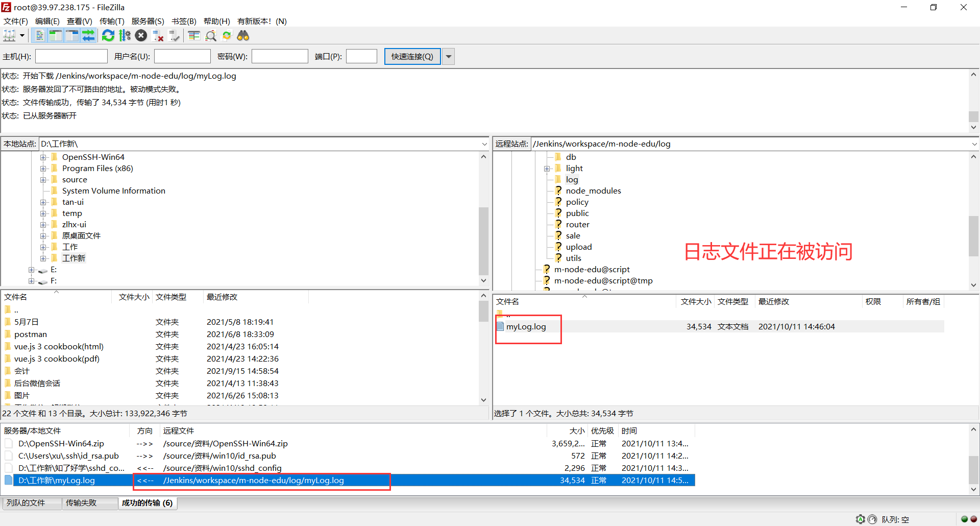Sort transfers by 方向 column header
Viewport: 980px width, 526px height.
pyautogui.click(x=145, y=431)
